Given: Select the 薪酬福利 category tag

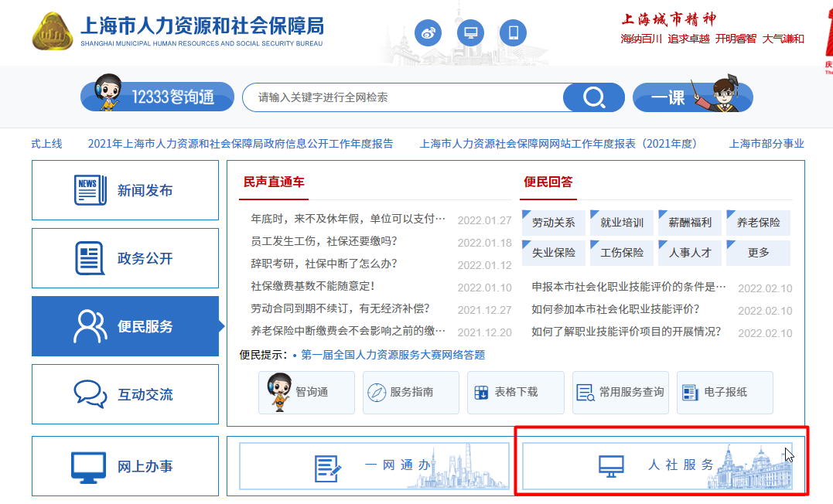Looking at the screenshot, I should point(690,223).
